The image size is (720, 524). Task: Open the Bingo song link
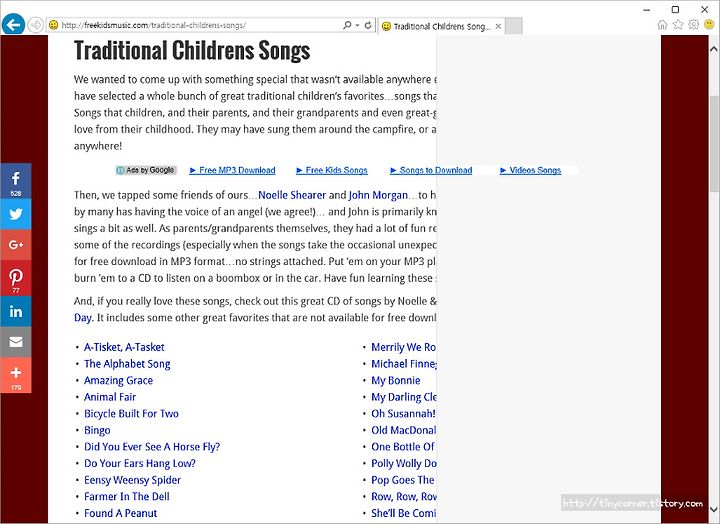point(97,430)
